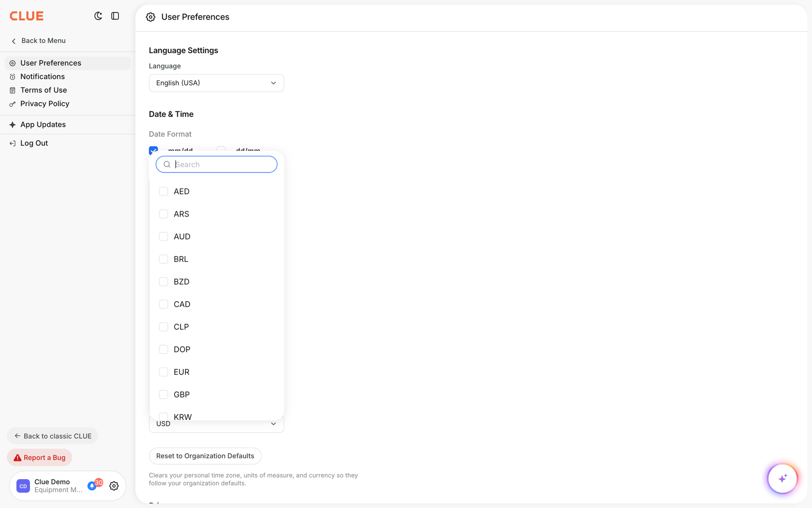The width and height of the screenshot is (812, 508).
Task: Select AUD label in currency list
Action: point(182,237)
